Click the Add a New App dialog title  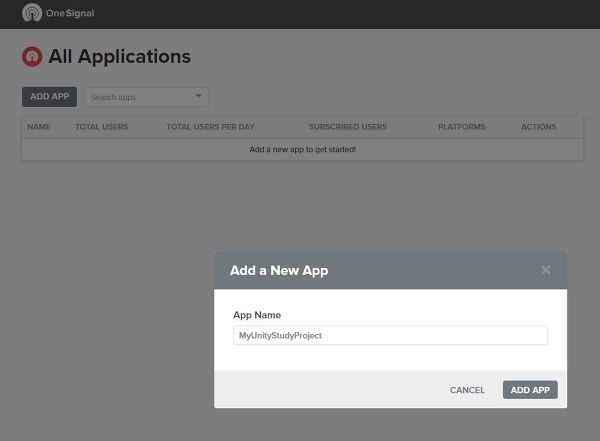tap(279, 270)
